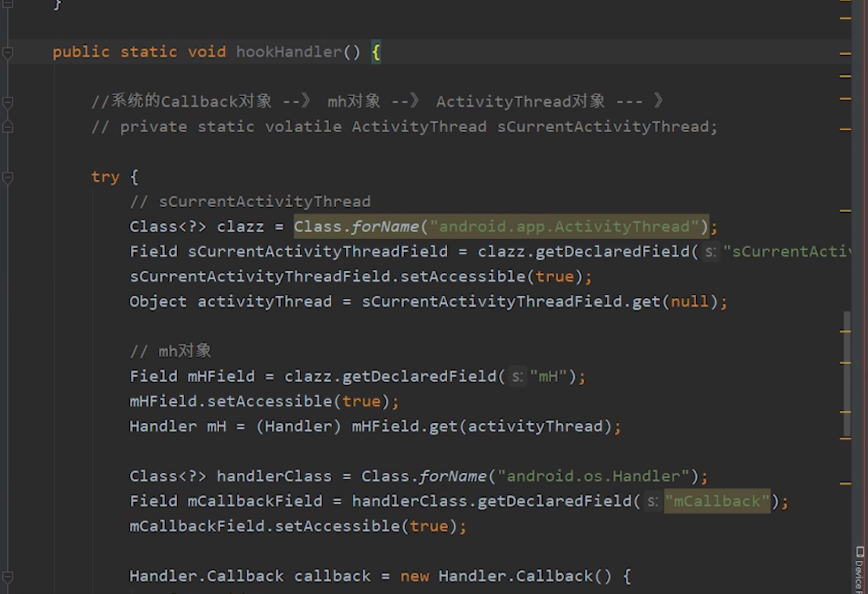The image size is (868, 594).
Task: Click mCallbackField in the Field declaration
Action: (255, 501)
